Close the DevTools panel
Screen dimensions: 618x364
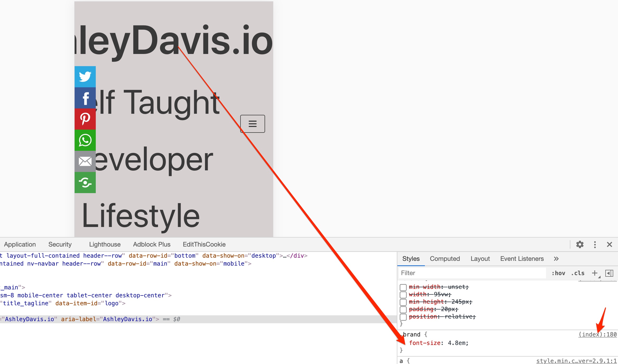coord(610,244)
